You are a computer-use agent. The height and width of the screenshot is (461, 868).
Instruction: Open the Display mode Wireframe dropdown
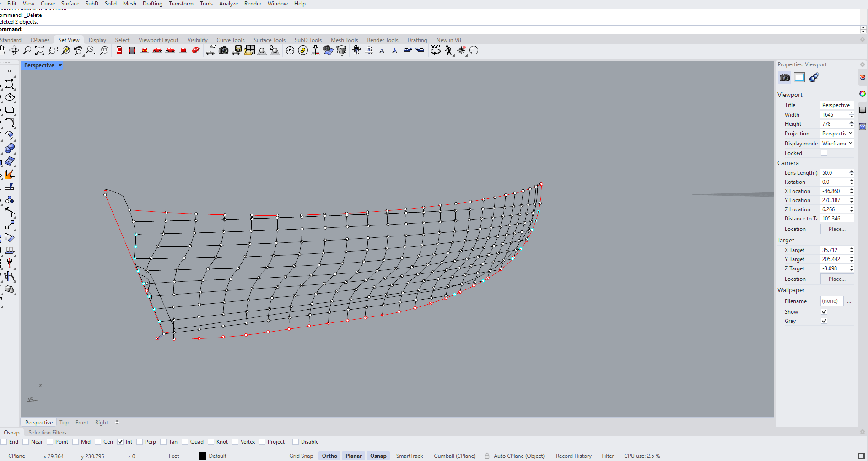(x=837, y=144)
